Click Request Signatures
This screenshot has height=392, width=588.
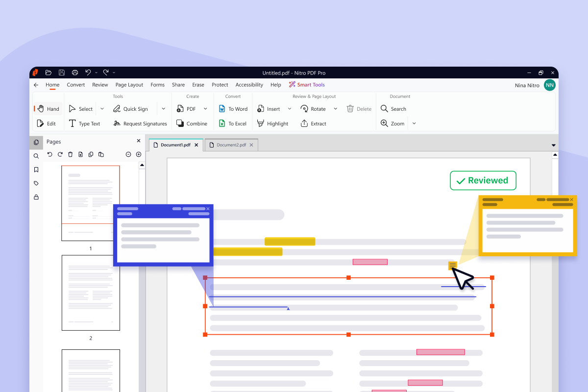pyautogui.click(x=140, y=123)
